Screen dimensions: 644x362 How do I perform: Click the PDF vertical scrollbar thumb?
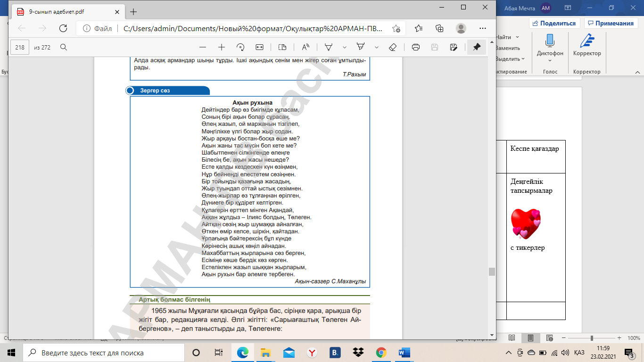click(x=492, y=271)
